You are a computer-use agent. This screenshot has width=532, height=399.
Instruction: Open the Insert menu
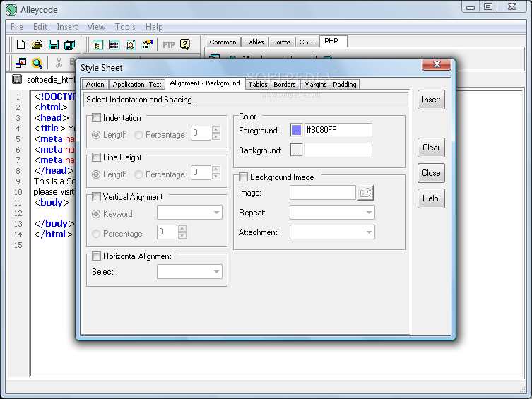click(67, 26)
